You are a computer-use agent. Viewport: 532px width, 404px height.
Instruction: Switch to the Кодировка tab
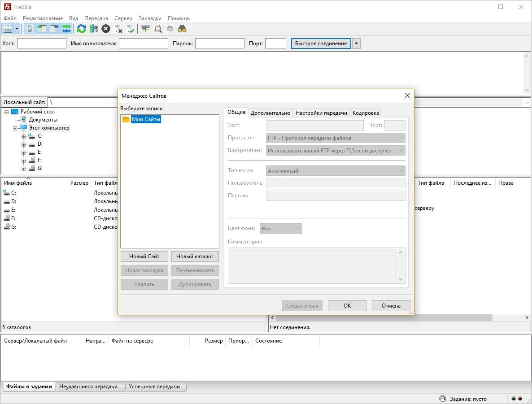[366, 113]
